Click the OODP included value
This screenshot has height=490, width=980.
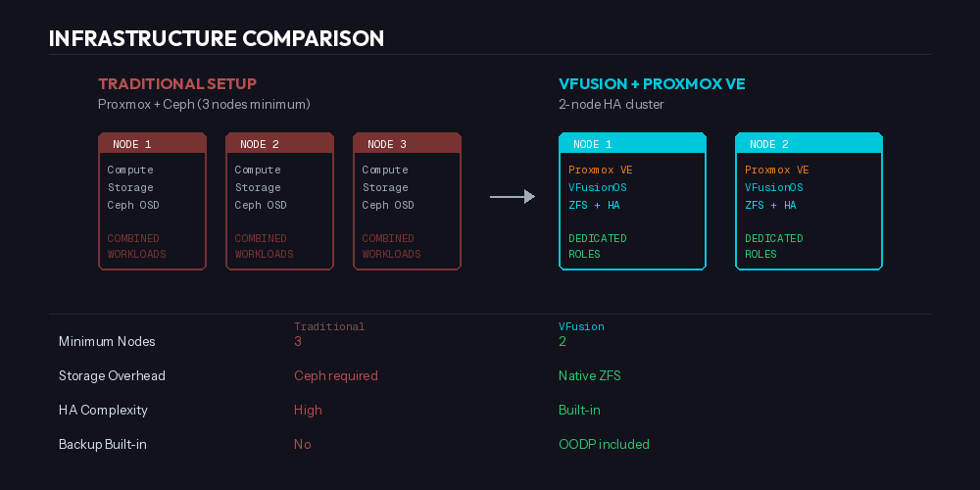click(604, 445)
